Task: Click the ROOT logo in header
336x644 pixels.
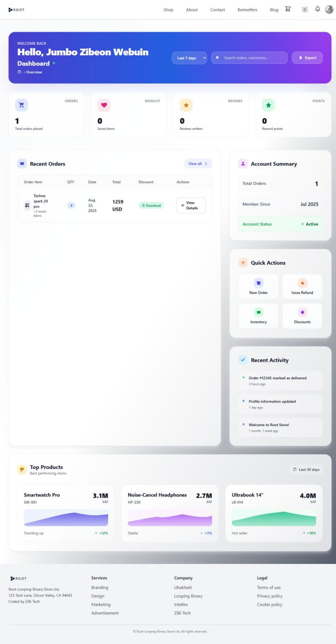Action: tap(17, 9)
